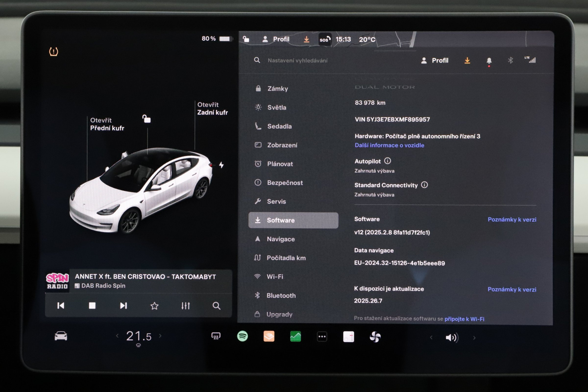This screenshot has width=588, height=392.
Task: Decrease volume with left arrow
Action: point(431,338)
